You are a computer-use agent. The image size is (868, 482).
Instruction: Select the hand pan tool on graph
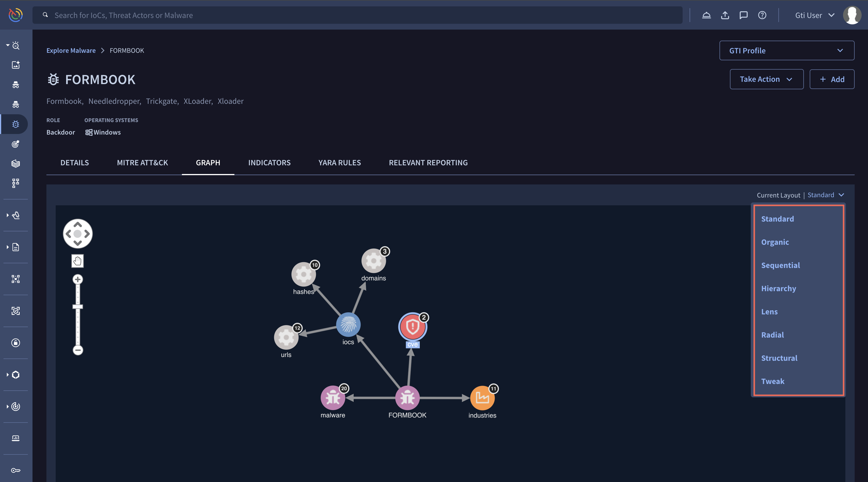77,261
